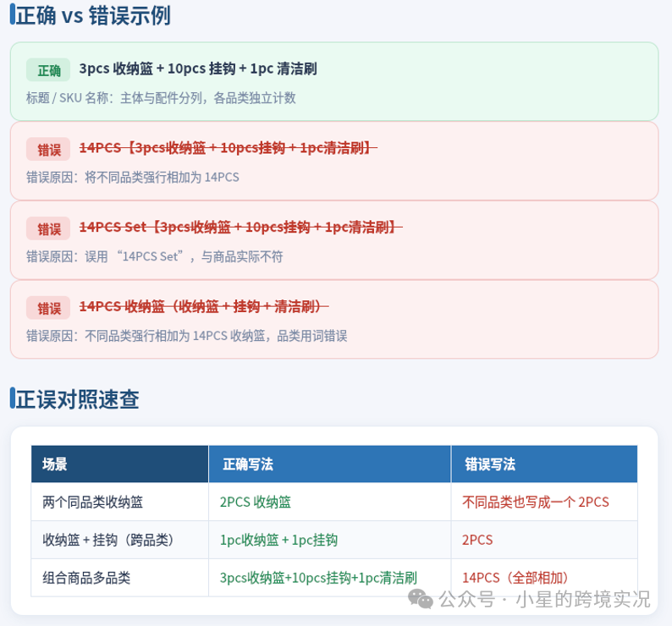Viewport: 672px width, 626px height.
Task: Click the 场景 column header
Action: click(x=120, y=464)
